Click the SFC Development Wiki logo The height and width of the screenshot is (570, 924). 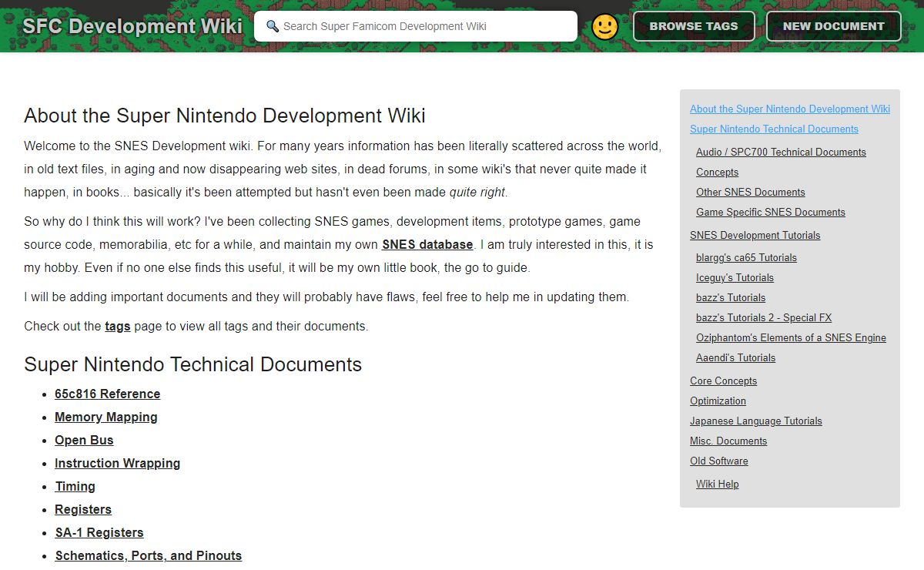132,26
